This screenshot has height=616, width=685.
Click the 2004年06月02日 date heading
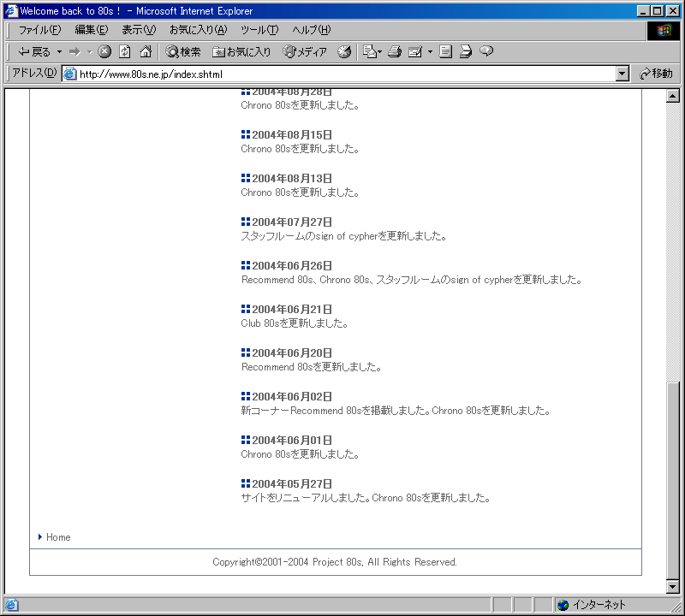coord(292,397)
